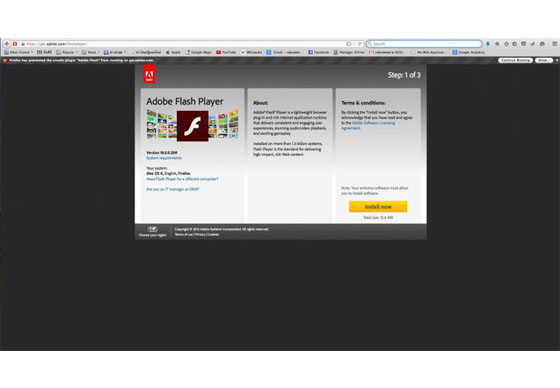Open the Google Maps bookmark
The width and height of the screenshot is (560, 388).
click(199, 52)
